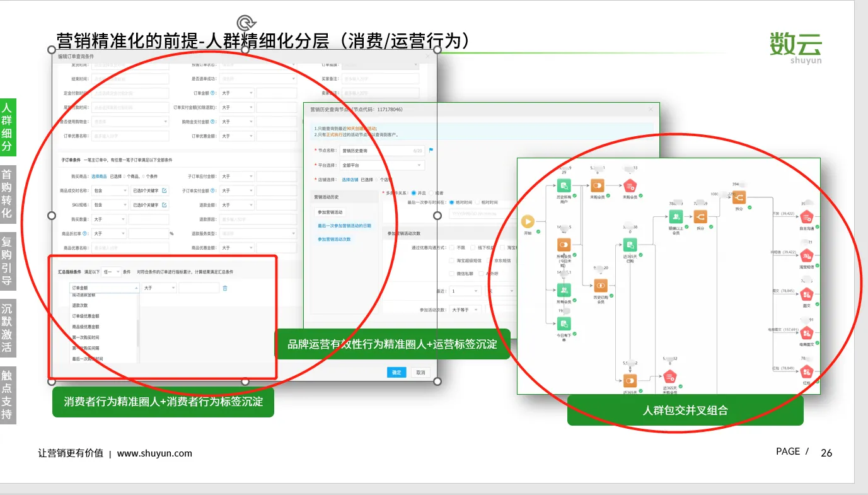Open the 人群细分 sidebar tab
The image size is (868, 495).
[7, 127]
